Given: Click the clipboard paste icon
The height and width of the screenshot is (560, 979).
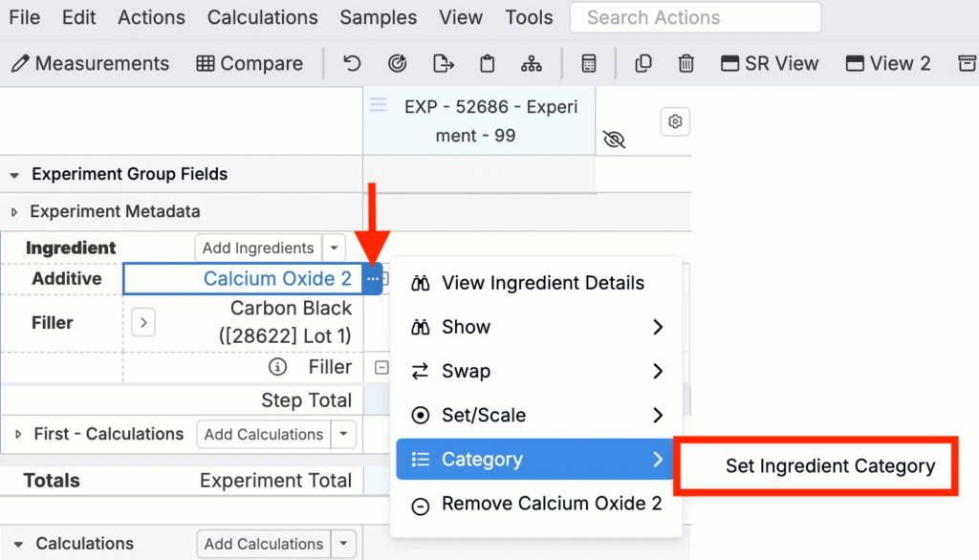Looking at the screenshot, I should click(487, 63).
